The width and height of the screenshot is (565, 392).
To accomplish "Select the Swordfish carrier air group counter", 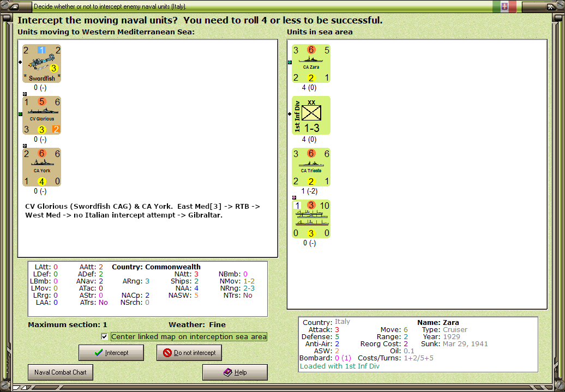I will [x=42, y=63].
